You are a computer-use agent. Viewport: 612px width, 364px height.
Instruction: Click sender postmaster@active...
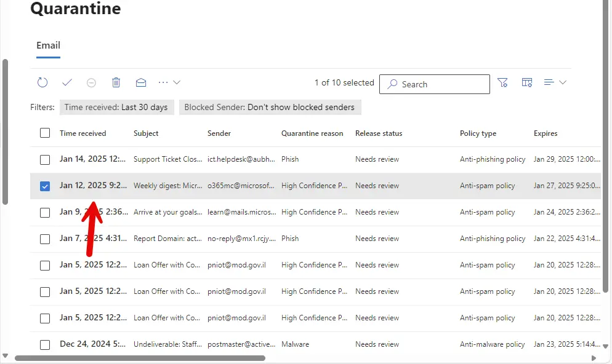point(241,344)
